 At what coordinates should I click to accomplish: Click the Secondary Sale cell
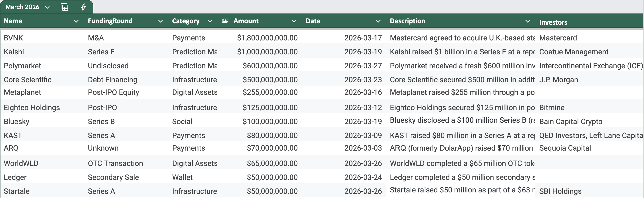(114, 178)
